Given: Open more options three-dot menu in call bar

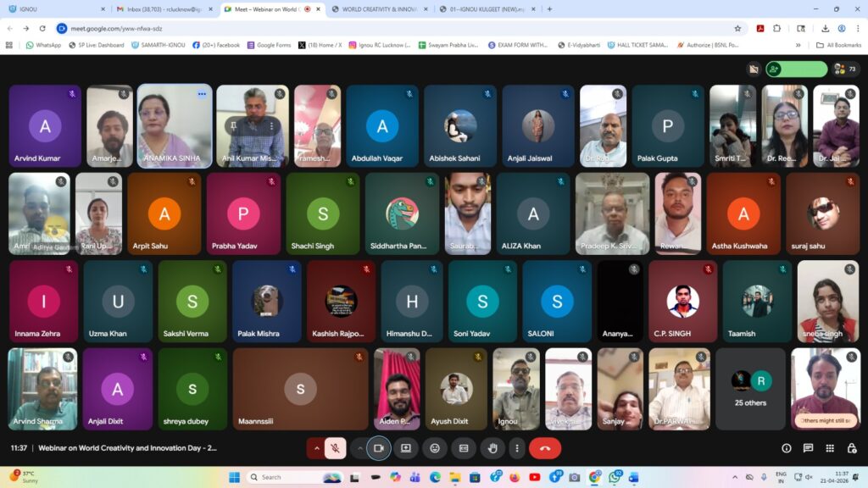Looking at the screenshot, I should 516,448.
